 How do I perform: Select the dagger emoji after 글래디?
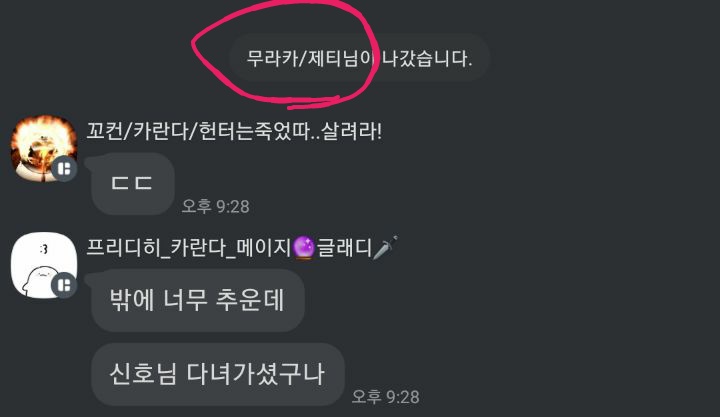click(x=385, y=248)
